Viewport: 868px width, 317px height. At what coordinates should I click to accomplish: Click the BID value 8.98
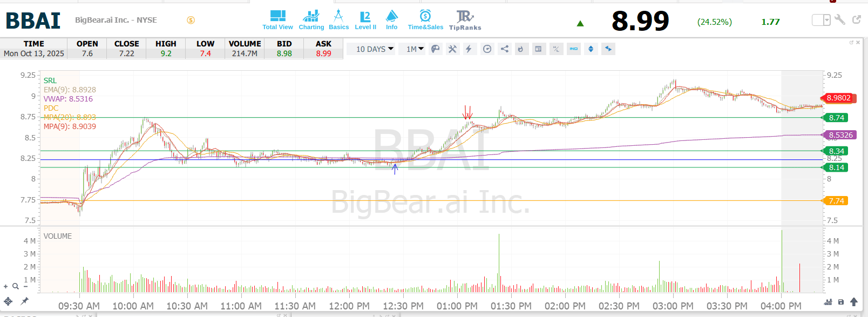(284, 53)
